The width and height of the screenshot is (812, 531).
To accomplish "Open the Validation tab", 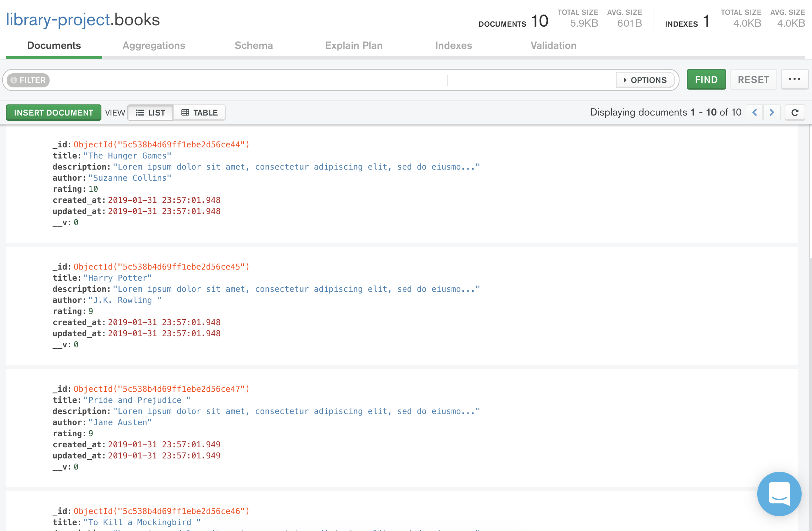I will [553, 46].
